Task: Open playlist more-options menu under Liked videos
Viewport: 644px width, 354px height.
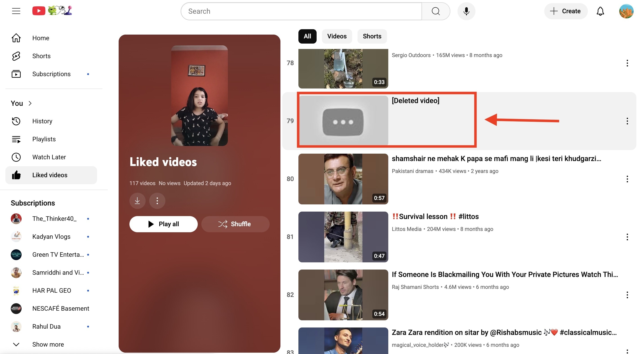Action: (x=157, y=201)
